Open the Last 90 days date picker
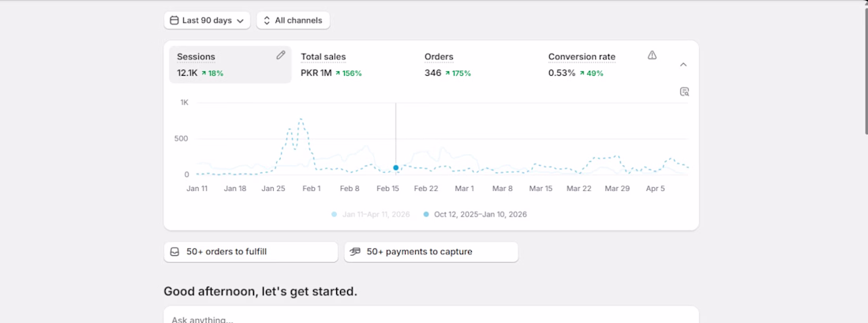The width and height of the screenshot is (868, 323). pyautogui.click(x=207, y=21)
